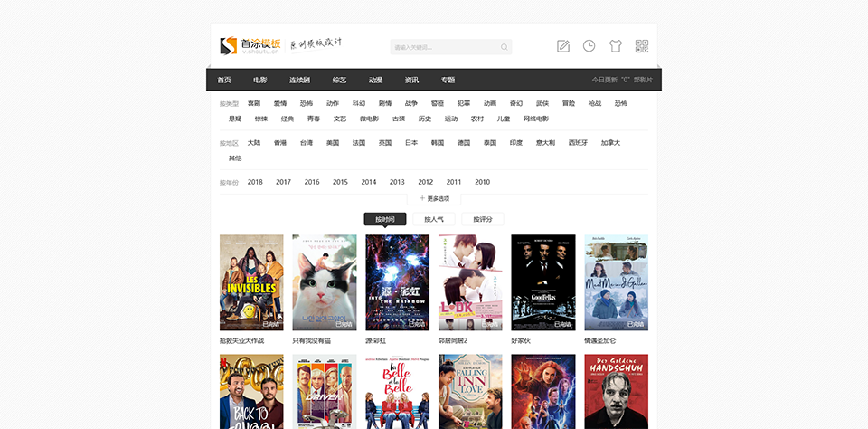Click the title 只有我没有猫
This screenshot has height=429, width=868.
click(x=312, y=341)
